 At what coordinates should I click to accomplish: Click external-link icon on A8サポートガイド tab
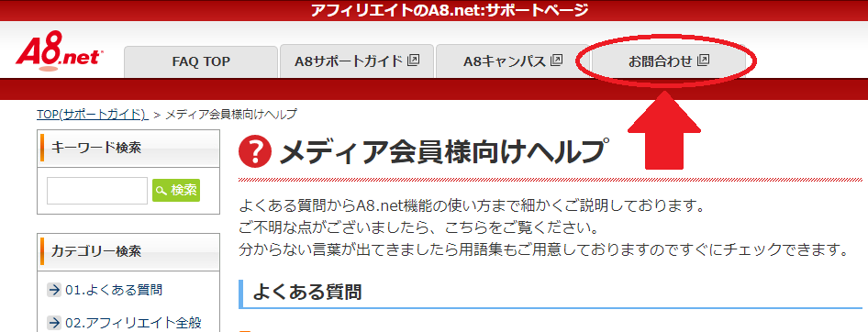(413, 61)
